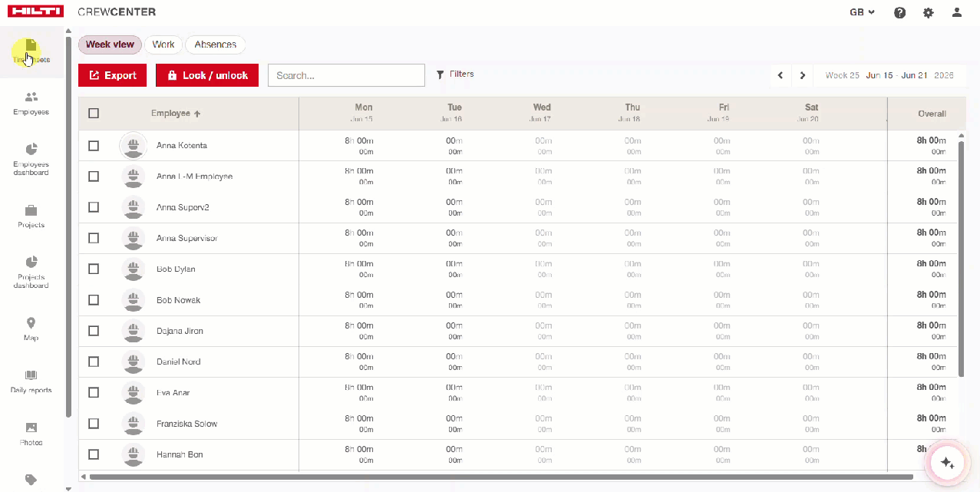Click Eva Anar's Overall 8h 00m value
980x492 pixels.
point(931,388)
